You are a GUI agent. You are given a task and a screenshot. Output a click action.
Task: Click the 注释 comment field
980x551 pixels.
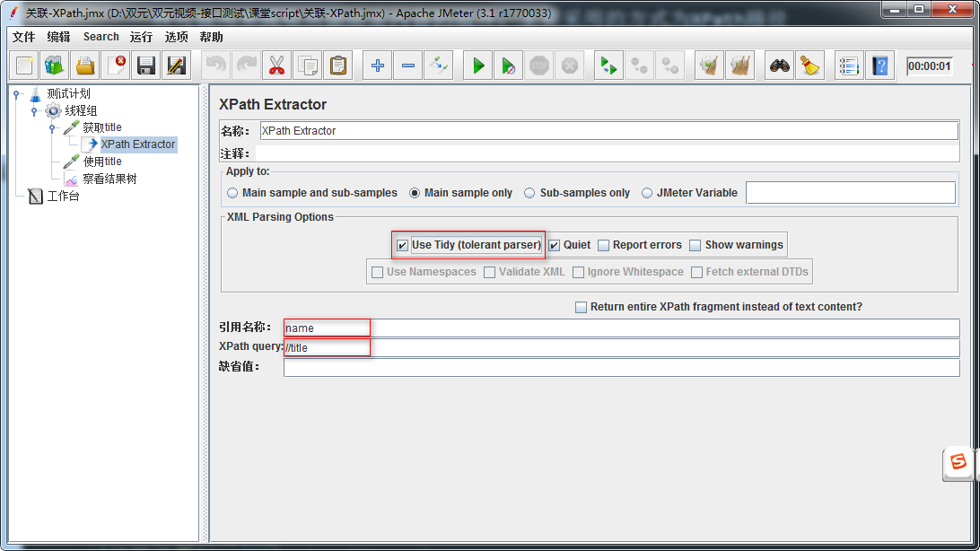coord(607,153)
